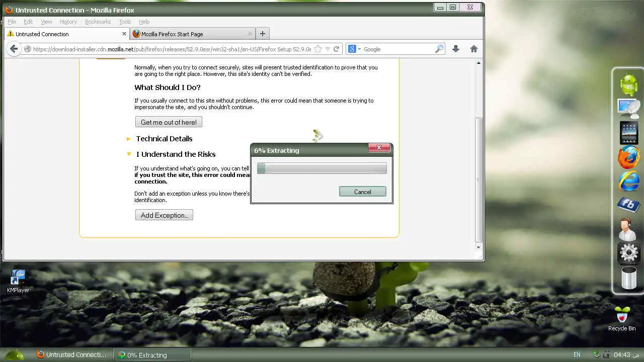This screenshot has height=362, width=644.
Task: Open the Help menu
Action: pos(144,22)
